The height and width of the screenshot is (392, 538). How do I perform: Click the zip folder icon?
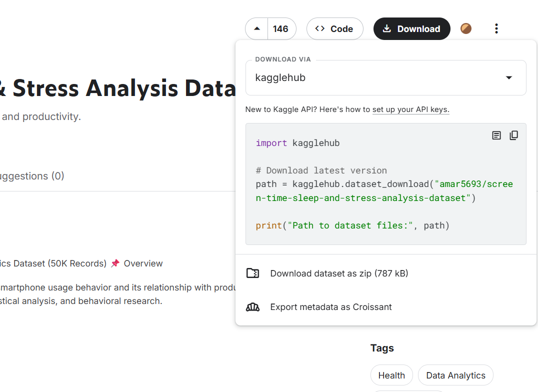click(253, 273)
